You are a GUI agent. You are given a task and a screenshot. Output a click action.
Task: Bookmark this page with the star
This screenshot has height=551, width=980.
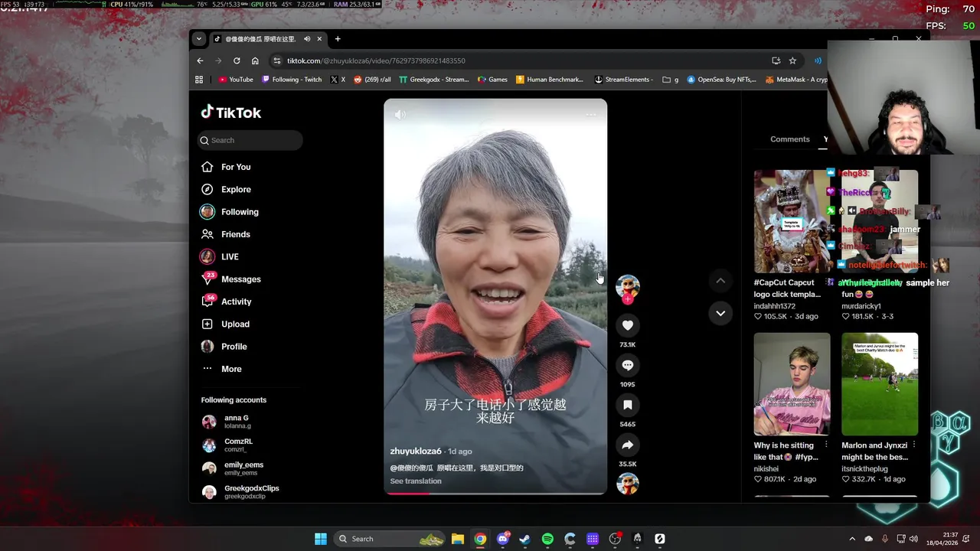pos(792,60)
